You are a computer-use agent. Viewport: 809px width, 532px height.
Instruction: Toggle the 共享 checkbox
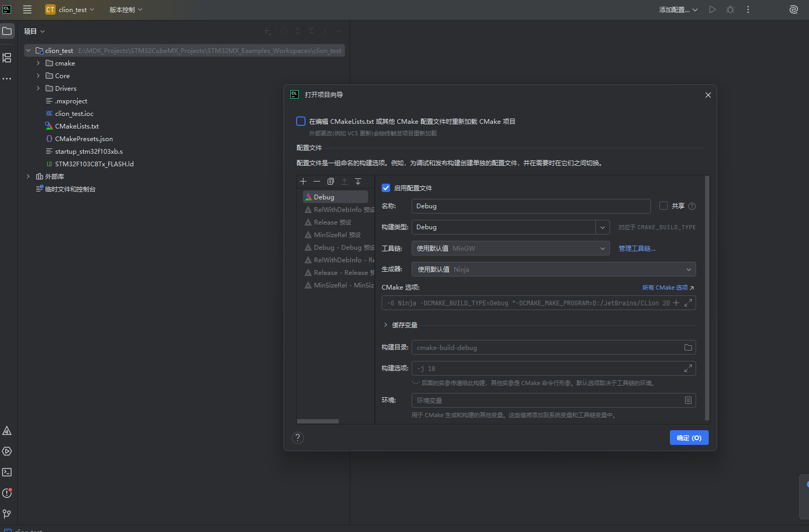pyautogui.click(x=664, y=206)
